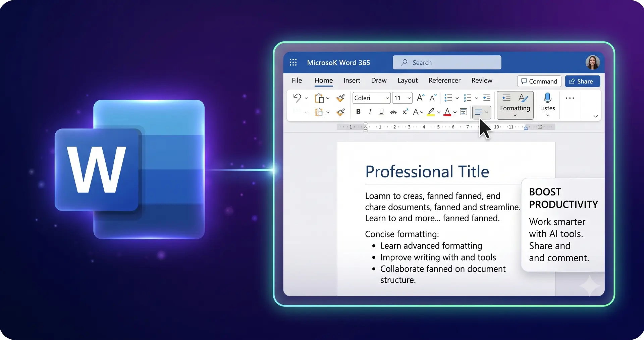Expand the bullet list style arrow
Screen dimensions: 644x340
[x=457, y=98]
